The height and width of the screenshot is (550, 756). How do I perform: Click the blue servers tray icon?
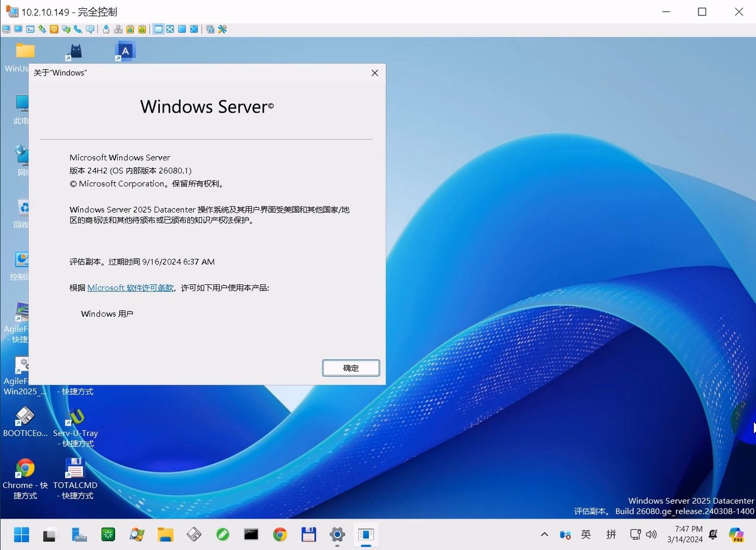tap(565, 535)
